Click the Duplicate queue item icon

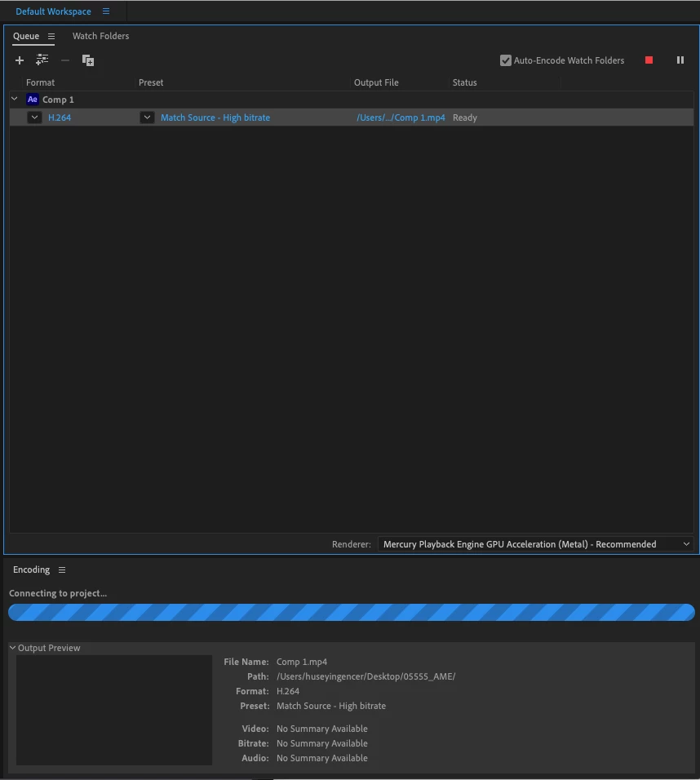pyautogui.click(x=87, y=60)
